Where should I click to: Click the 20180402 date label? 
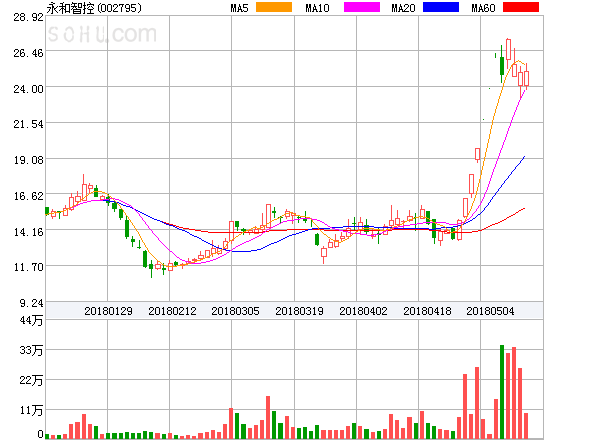click(x=363, y=311)
